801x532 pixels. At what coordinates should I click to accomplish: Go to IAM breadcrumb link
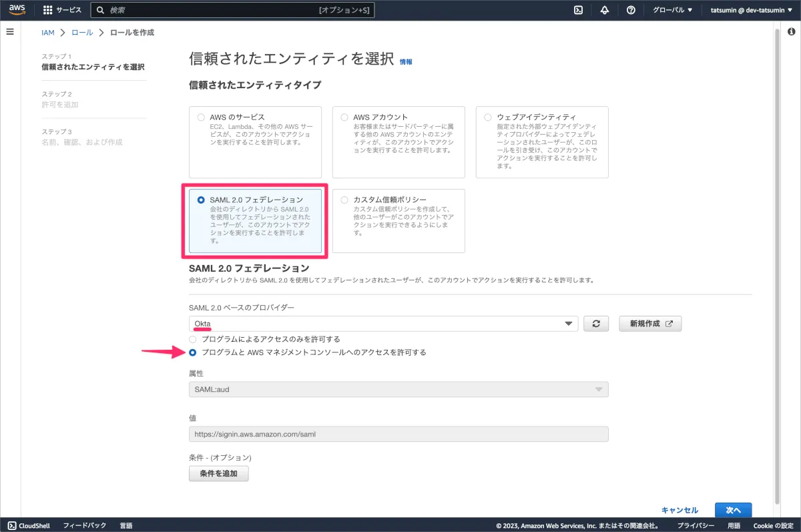coord(47,32)
